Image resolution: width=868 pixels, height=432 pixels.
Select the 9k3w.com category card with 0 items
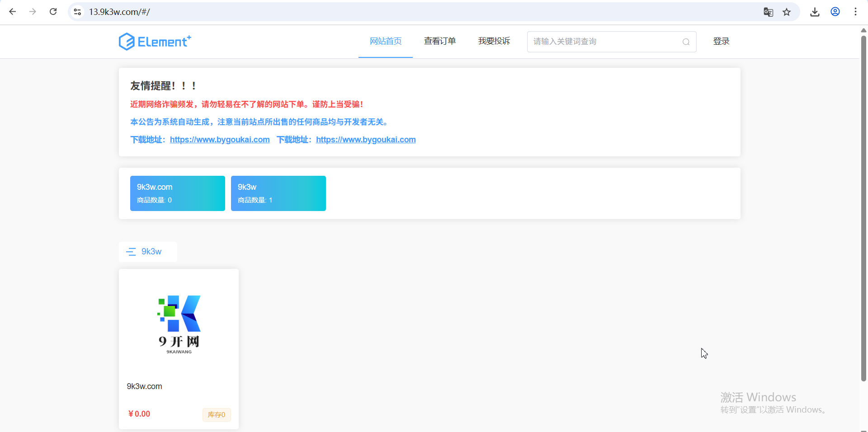coord(178,193)
